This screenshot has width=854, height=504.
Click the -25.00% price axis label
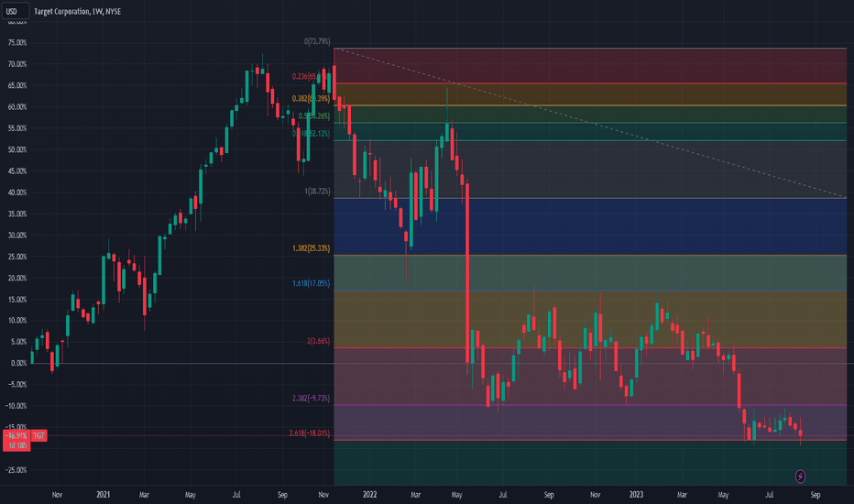(16, 470)
